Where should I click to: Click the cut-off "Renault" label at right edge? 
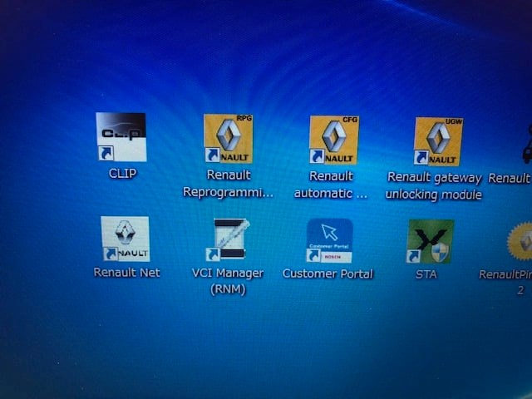coord(510,178)
